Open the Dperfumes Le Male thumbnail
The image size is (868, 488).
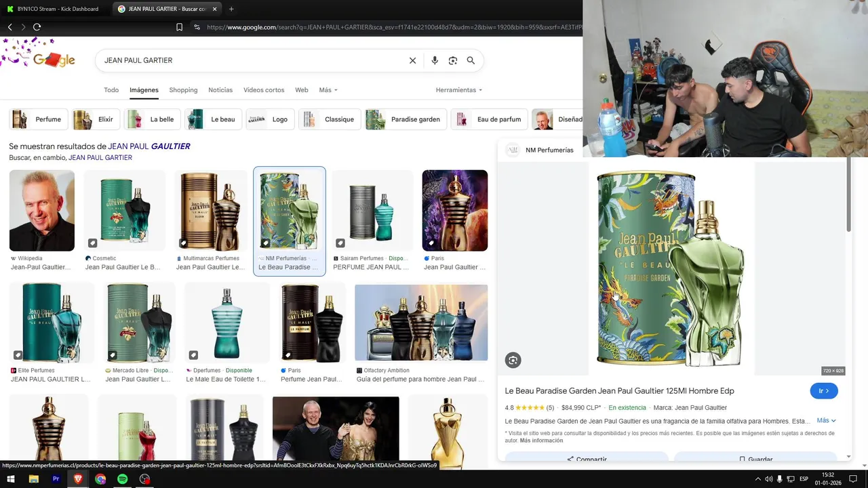tap(227, 323)
